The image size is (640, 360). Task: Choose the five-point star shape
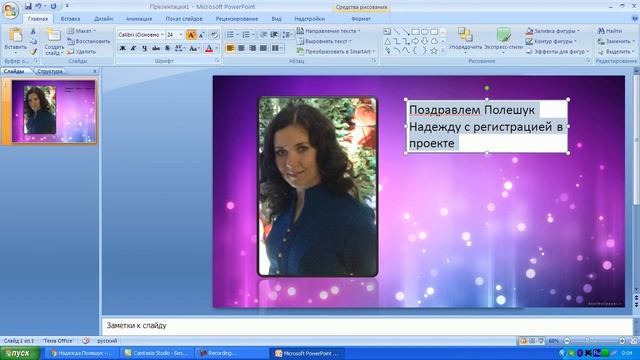coord(434,51)
